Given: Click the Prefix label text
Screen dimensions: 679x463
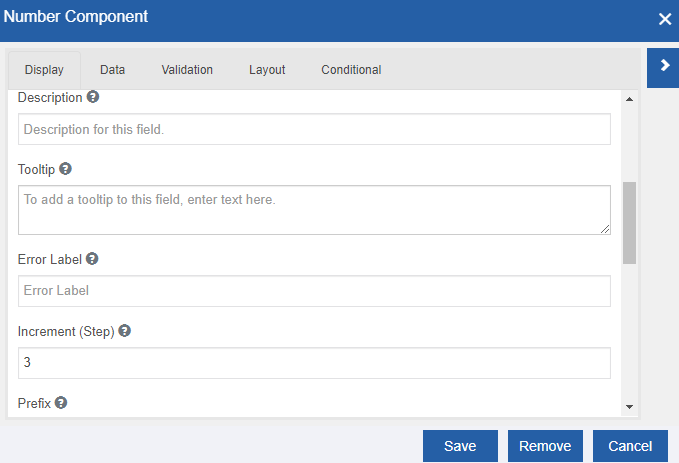Looking at the screenshot, I should [34, 403].
